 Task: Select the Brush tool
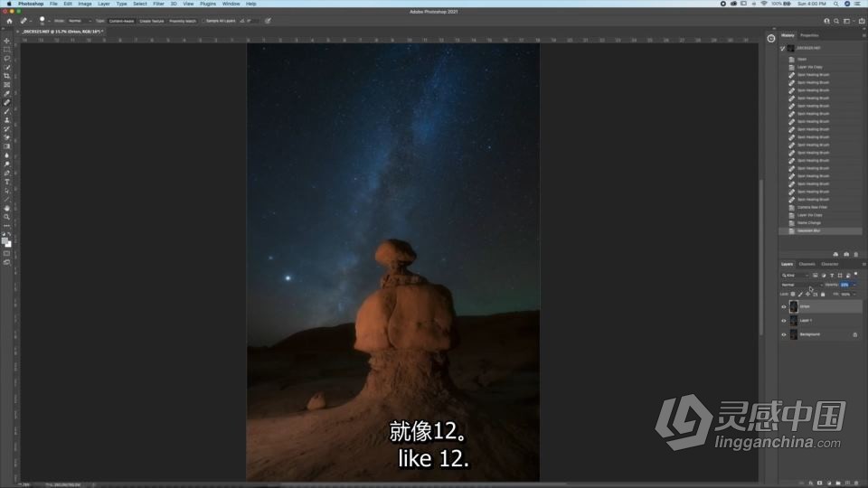click(x=6, y=111)
